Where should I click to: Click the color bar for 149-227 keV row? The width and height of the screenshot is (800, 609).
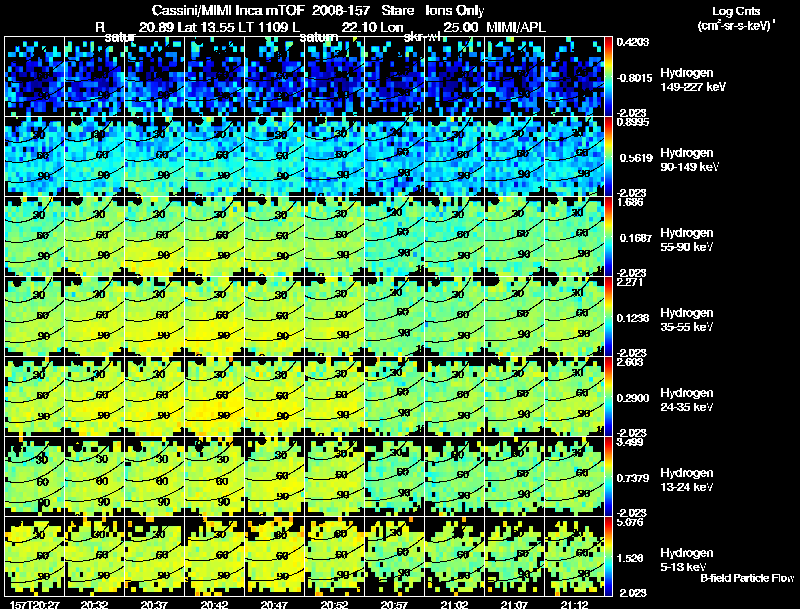(x=608, y=77)
